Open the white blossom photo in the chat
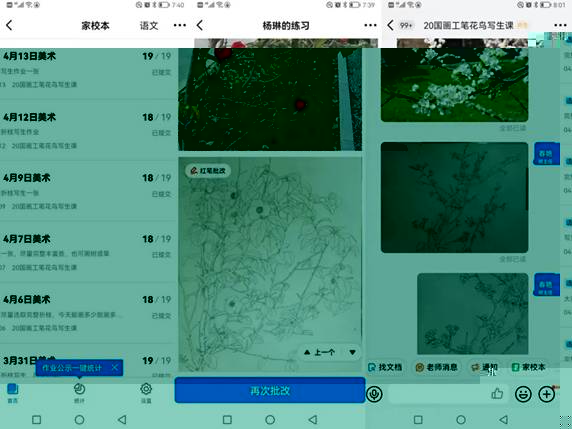This screenshot has width=572, height=429. tap(455, 85)
